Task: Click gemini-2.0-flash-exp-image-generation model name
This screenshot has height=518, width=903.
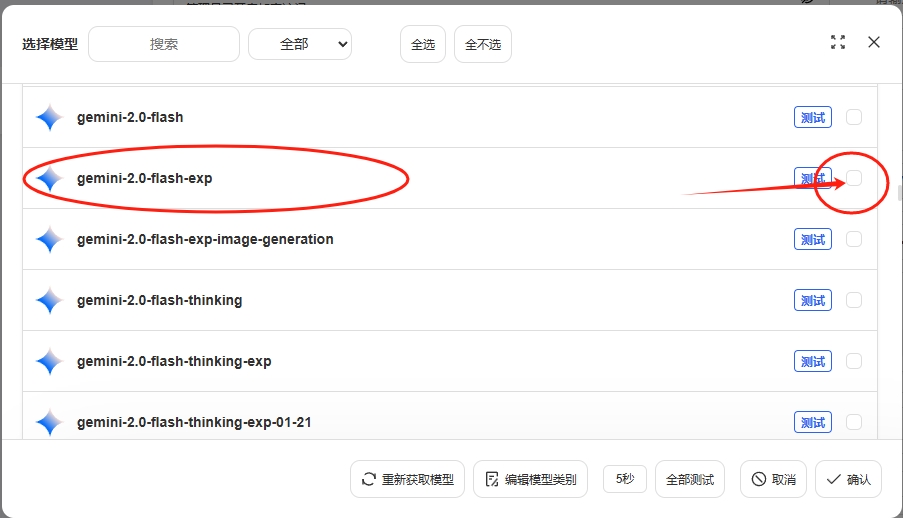Action: pos(205,240)
